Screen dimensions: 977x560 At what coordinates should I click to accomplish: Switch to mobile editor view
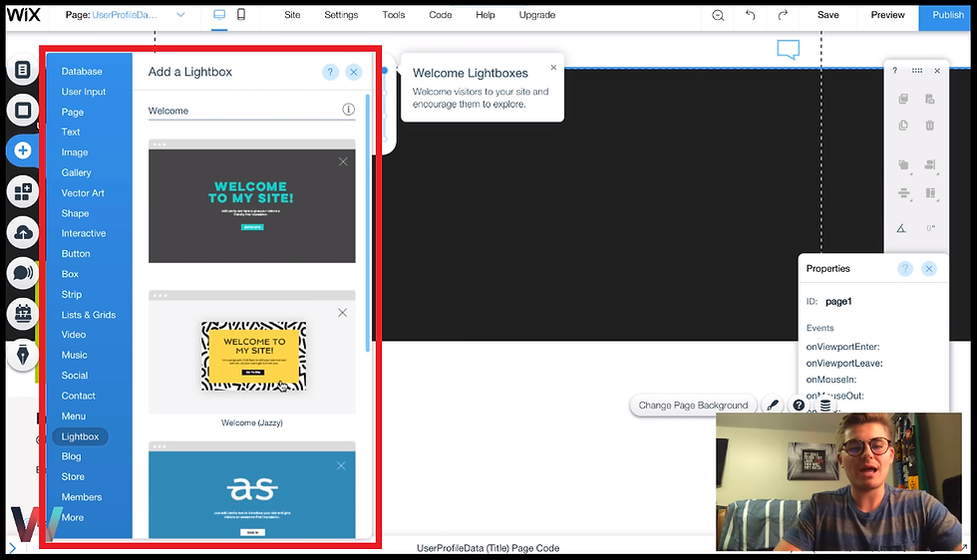241,15
